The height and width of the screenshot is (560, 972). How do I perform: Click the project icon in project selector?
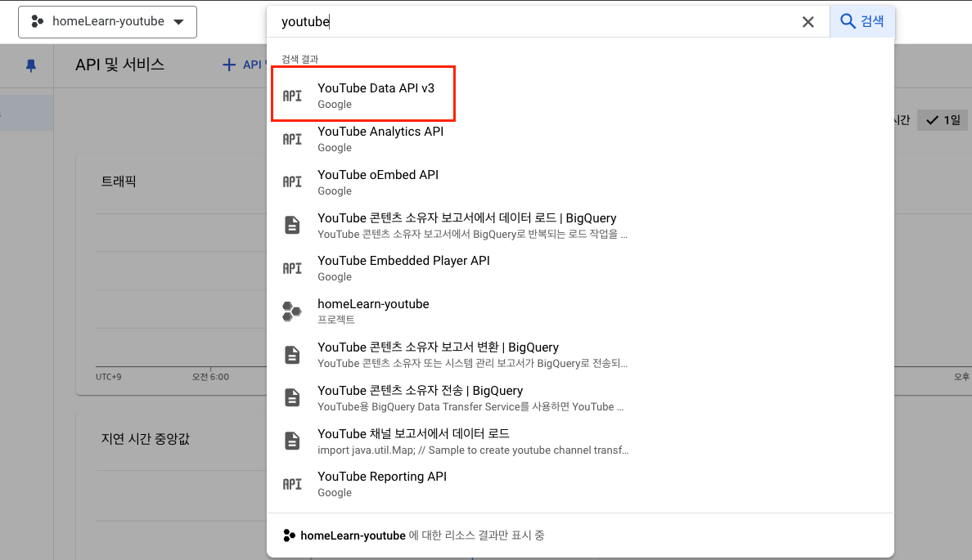tap(37, 22)
